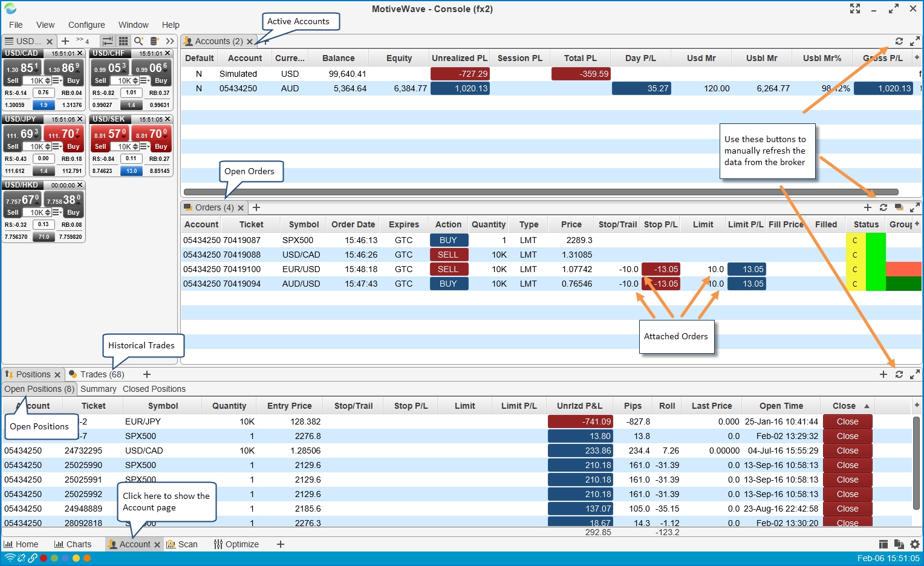Switch quote panel to grid view
924x566 pixels.
coord(123,41)
